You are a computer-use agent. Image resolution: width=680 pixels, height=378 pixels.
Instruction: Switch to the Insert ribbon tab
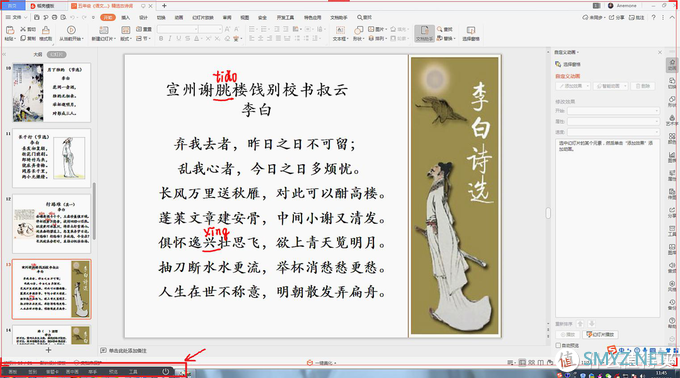(126, 17)
